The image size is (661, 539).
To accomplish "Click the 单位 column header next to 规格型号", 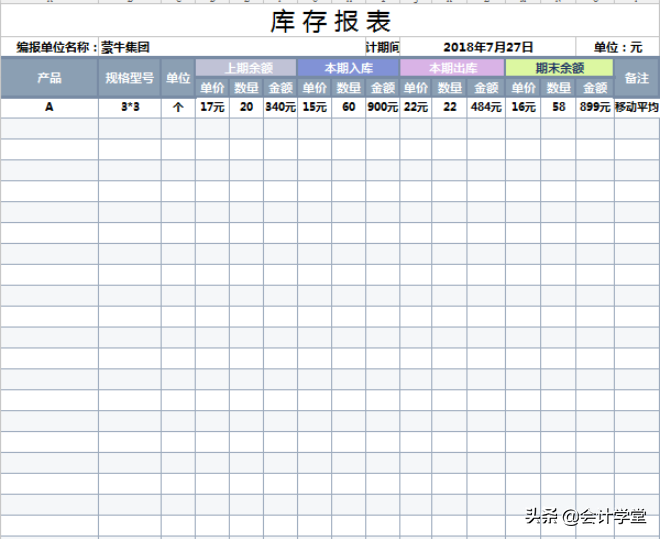I will pyautogui.click(x=178, y=78).
